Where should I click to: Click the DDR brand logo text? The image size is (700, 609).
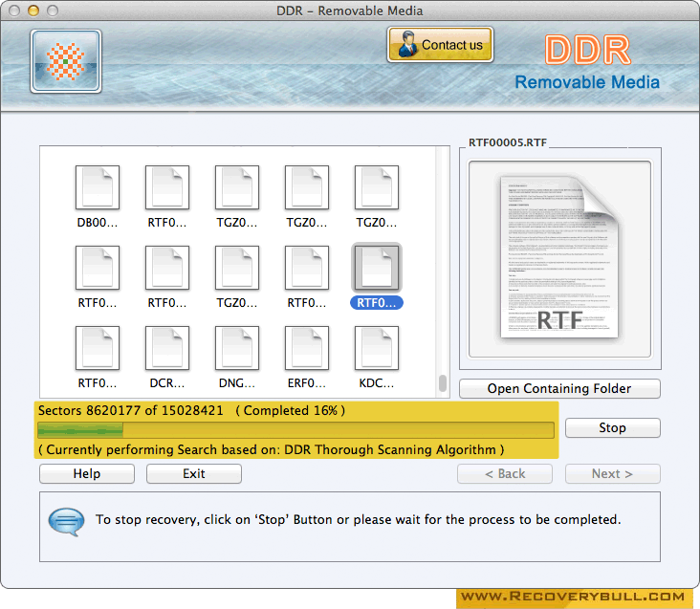587,50
